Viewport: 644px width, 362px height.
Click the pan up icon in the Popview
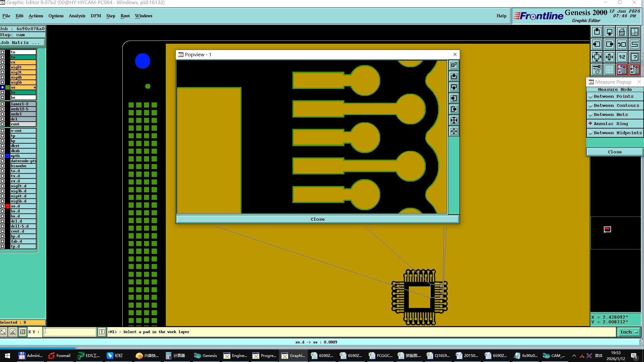(454, 76)
